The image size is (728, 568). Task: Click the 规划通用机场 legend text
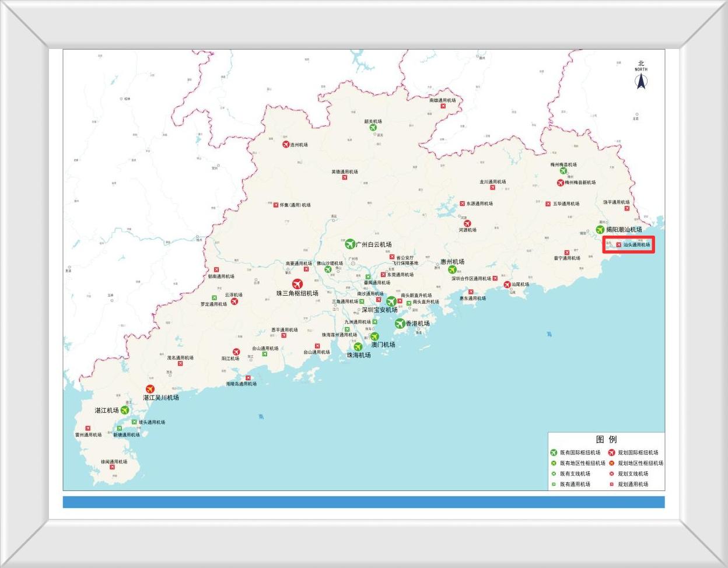click(633, 484)
